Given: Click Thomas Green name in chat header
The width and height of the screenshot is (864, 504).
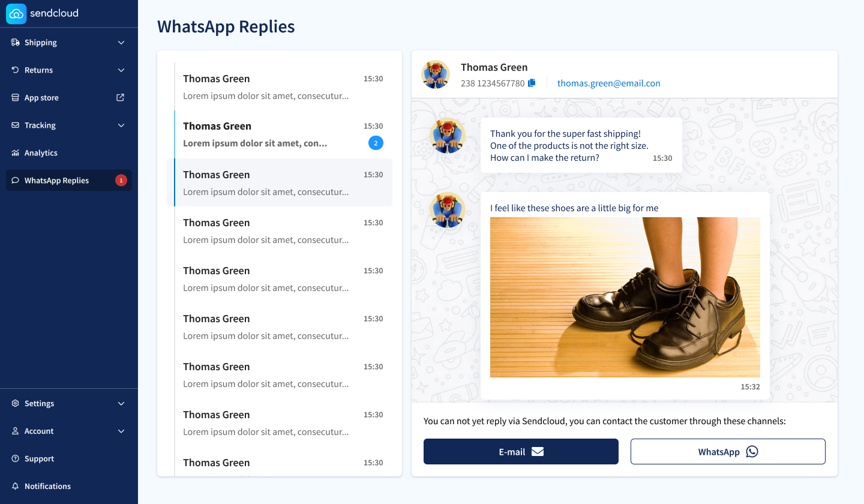Looking at the screenshot, I should [494, 67].
